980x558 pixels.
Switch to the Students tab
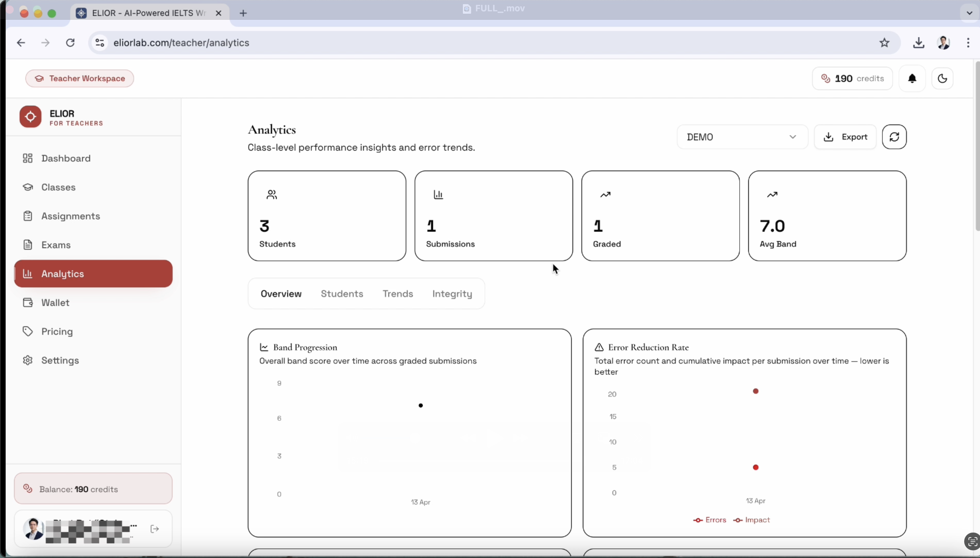pyautogui.click(x=342, y=293)
